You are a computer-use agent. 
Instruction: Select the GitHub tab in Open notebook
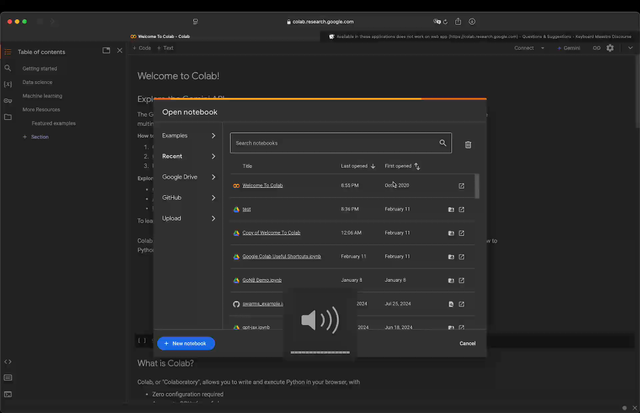(189, 198)
